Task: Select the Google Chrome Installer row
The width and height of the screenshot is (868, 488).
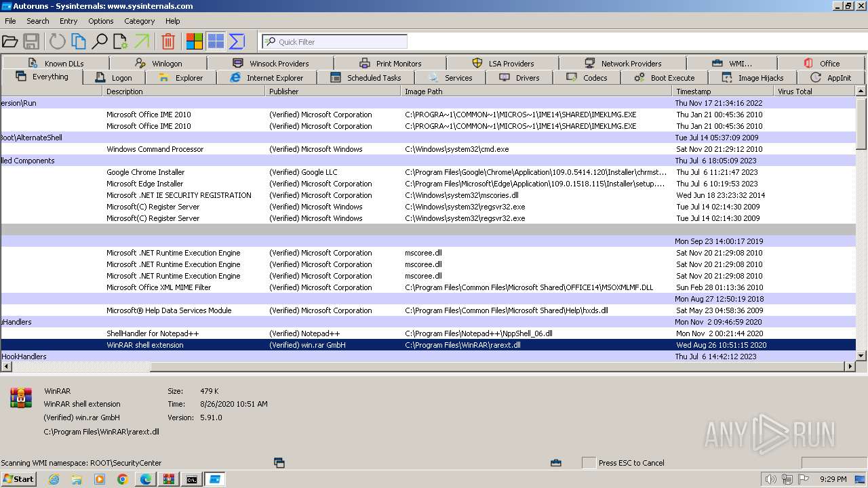Action: [x=428, y=172]
